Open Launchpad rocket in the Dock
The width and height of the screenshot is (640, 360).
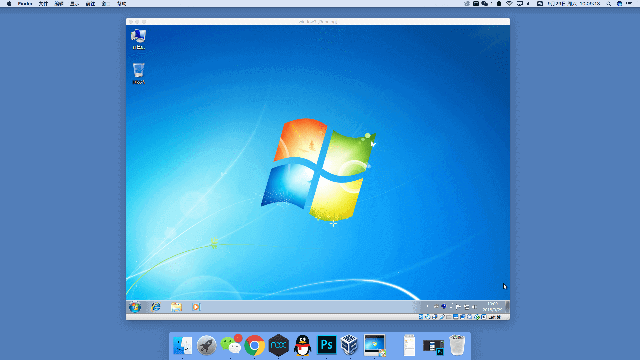coord(207,345)
